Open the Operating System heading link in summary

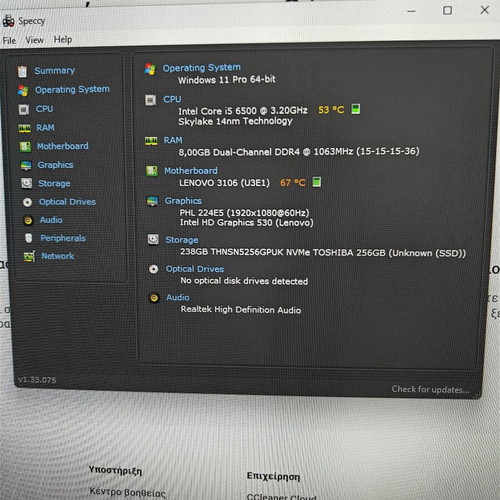click(x=202, y=67)
